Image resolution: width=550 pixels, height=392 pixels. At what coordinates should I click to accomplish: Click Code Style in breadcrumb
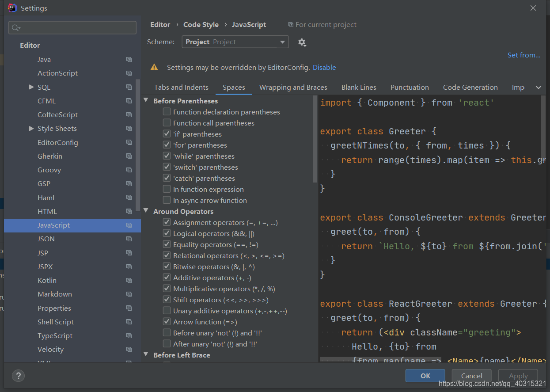(x=201, y=25)
